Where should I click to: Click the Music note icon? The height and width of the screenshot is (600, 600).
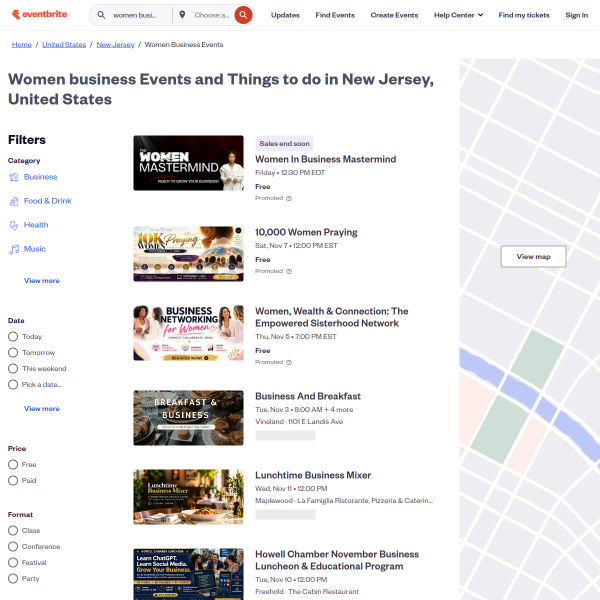pyautogui.click(x=14, y=249)
